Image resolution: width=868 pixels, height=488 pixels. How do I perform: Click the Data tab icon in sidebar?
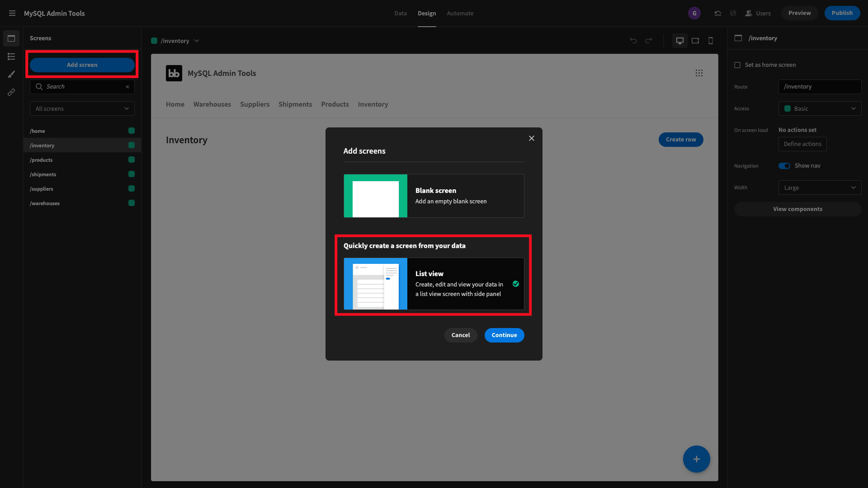(11, 56)
